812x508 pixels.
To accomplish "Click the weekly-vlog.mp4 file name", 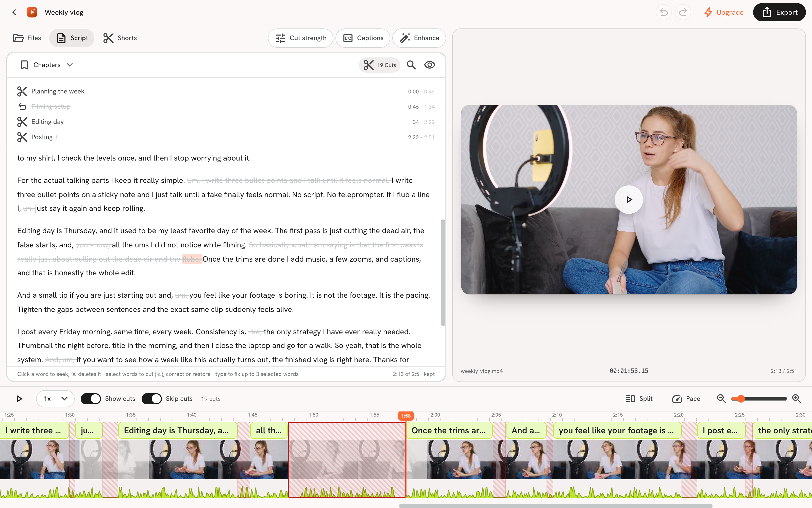I will tap(482, 371).
